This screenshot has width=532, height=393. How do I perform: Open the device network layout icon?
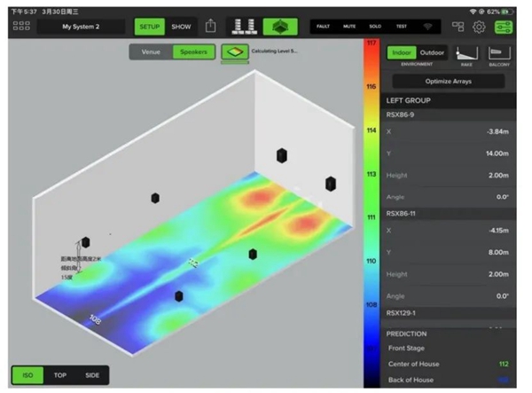click(x=458, y=27)
